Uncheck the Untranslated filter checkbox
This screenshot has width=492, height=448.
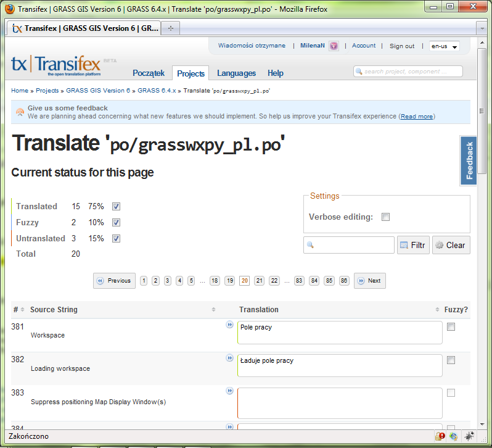pyautogui.click(x=116, y=238)
